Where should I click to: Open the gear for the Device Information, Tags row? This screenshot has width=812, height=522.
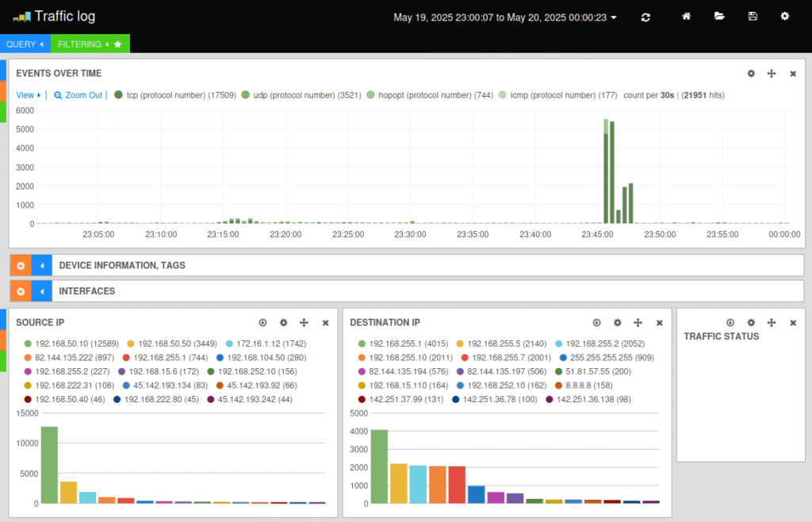(21, 266)
